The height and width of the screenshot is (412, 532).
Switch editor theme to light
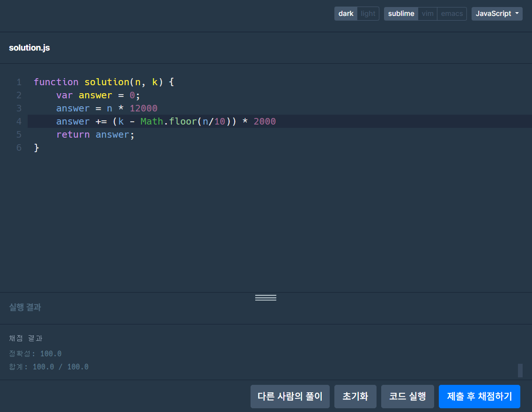pos(368,14)
